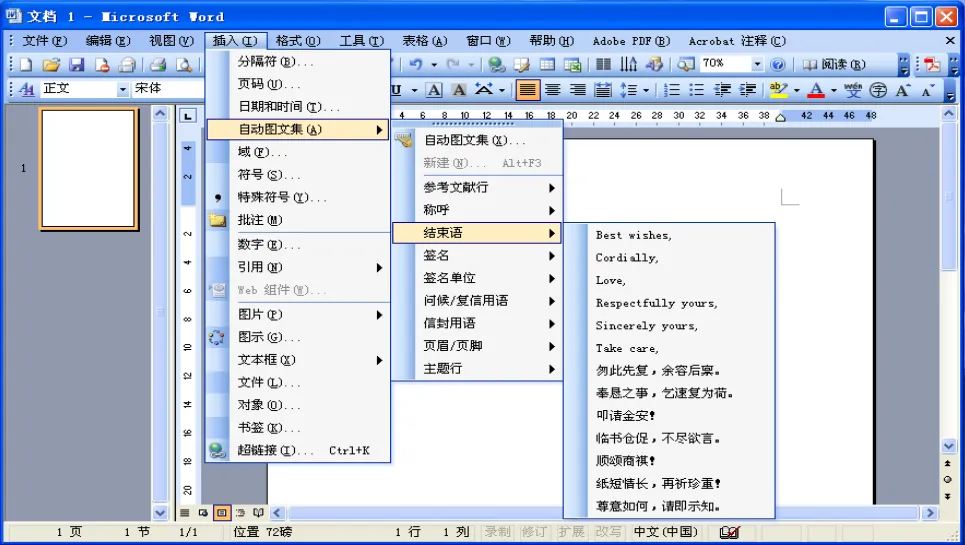Click Insert Table toolbar icon
Image resolution: width=965 pixels, height=545 pixels.
[x=547, y=64]
